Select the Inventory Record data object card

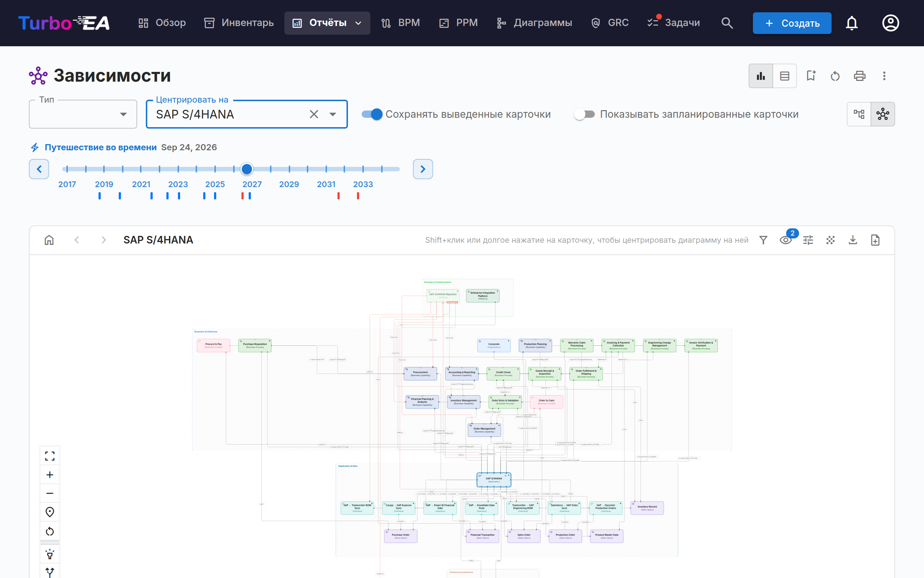(x=647, y=508)
